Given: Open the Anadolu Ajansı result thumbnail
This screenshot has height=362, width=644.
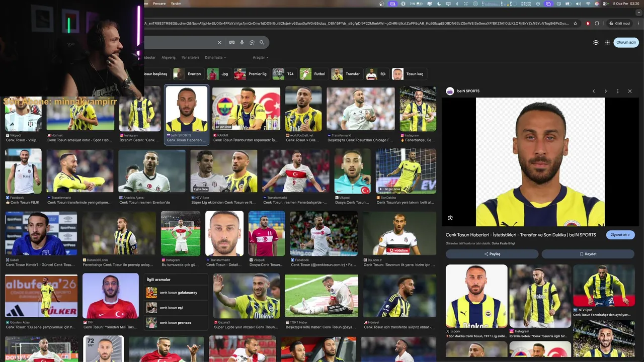Looking at the screenshot, I should pos(152,171).
